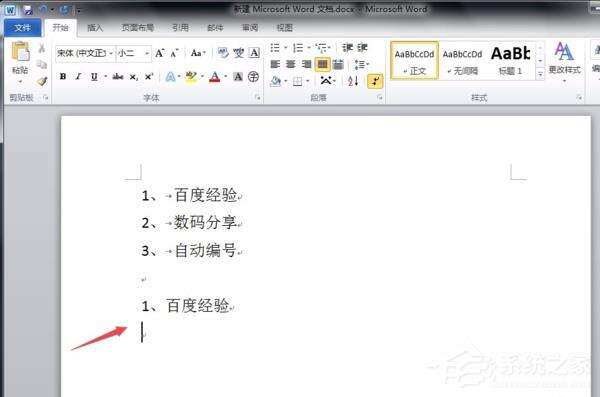This screenshot has height=397, width=600.
Task: Click the Cut scissors icon
Action: [41, 48]
